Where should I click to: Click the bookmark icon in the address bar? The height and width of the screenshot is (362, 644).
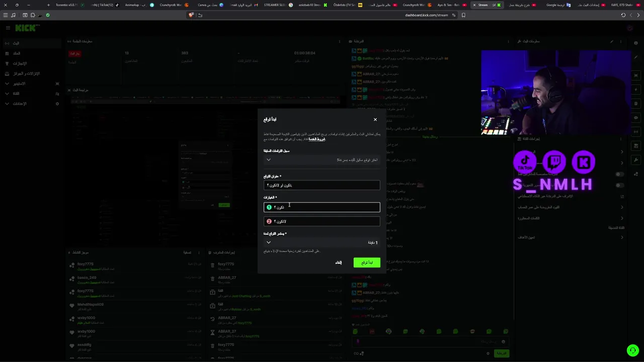(463, 15)
